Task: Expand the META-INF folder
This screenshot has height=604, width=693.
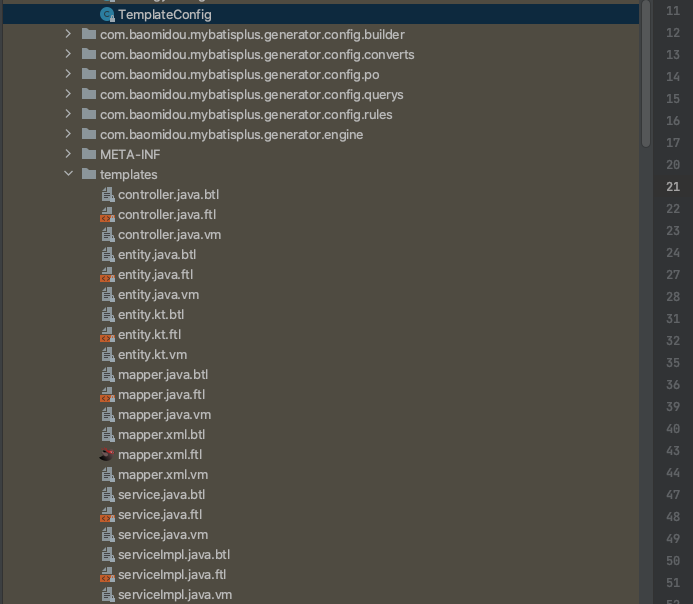Action: [x=68, y=154]
